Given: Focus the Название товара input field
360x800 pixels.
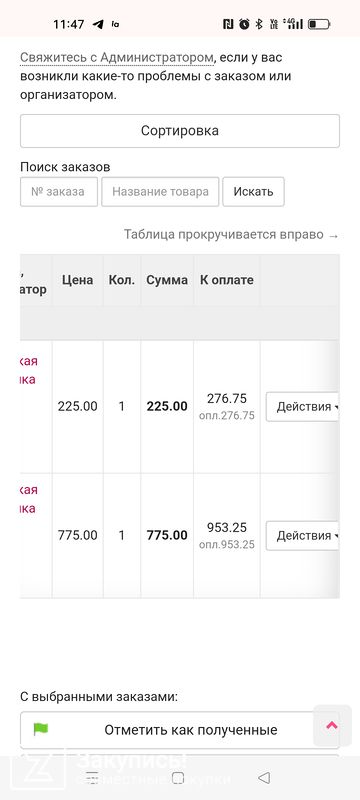Looking at the screenshot, I should (160, 192).
